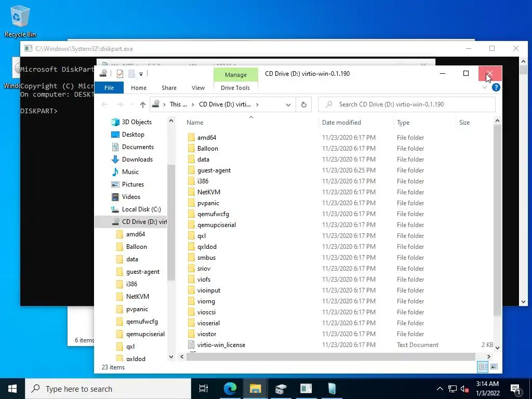Viewport: 532px width, 399px height.
Task: Click the Properties quick access toolbar icon
Action: (x=120, y=74)
